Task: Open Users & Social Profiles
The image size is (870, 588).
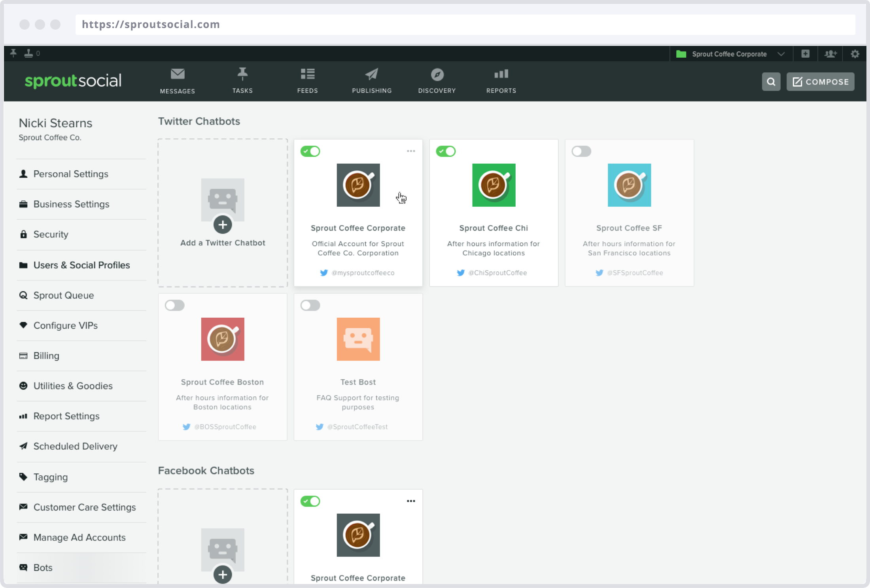Action: click(81, 265)
